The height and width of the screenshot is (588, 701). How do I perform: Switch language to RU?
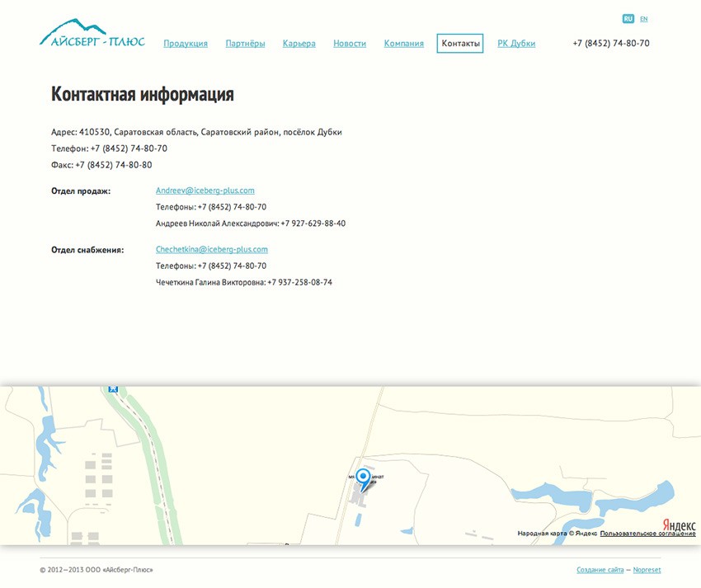628,19
